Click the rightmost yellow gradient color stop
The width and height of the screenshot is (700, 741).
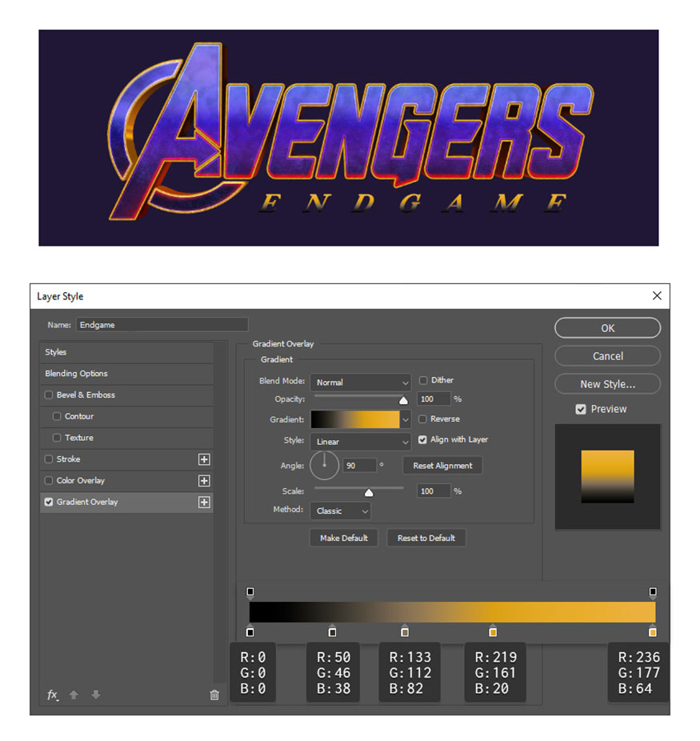(653, 632)
